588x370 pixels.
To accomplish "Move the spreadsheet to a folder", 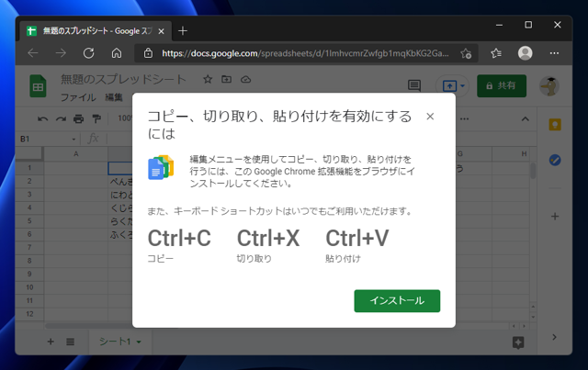I will pyautogui.click(x=227, y=80).
